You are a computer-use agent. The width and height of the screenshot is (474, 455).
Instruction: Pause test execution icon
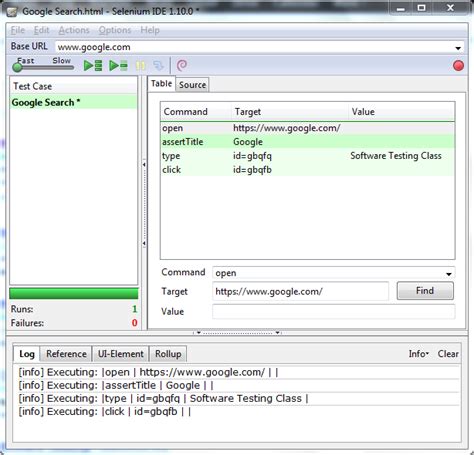(141, 65)
